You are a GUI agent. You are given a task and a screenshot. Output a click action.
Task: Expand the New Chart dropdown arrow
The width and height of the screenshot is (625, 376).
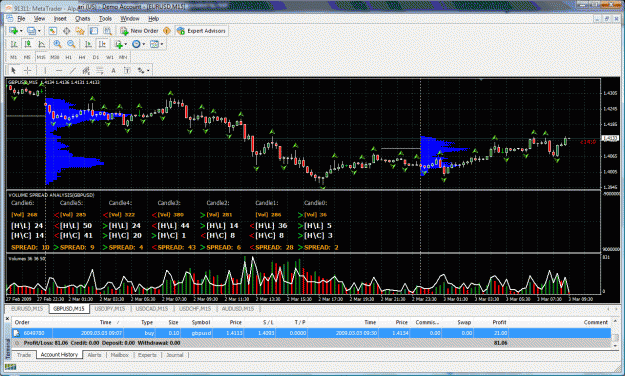pyautogui.click(x=21, y=31)
